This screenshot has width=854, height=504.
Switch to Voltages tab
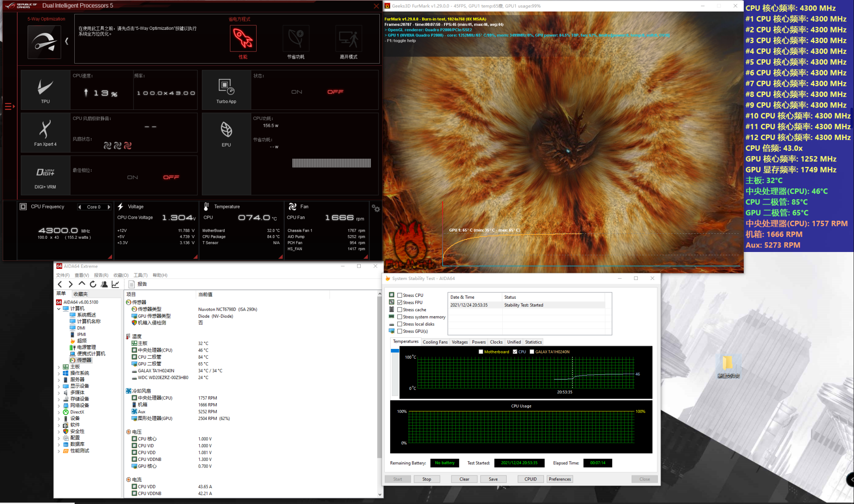[x=459, y=342]
